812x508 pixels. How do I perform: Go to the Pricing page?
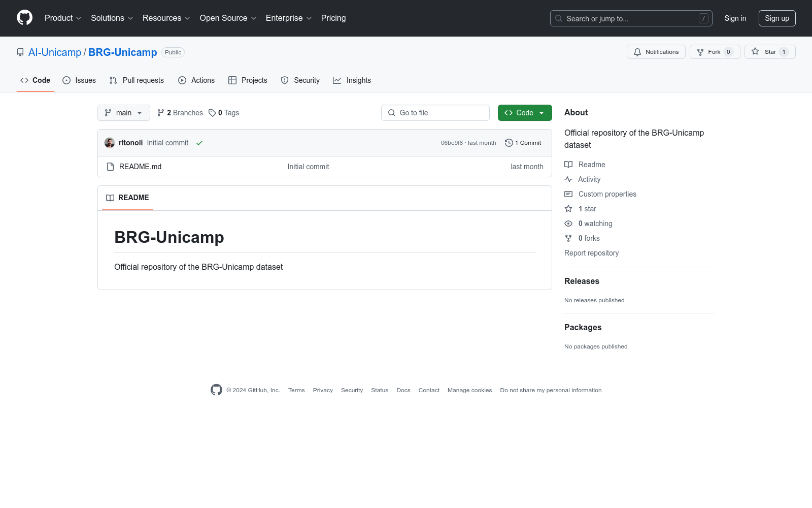pos(333,18)
